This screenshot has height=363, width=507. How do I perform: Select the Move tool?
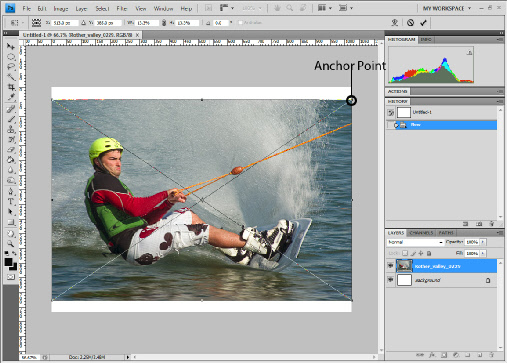[x=11, y=46]
